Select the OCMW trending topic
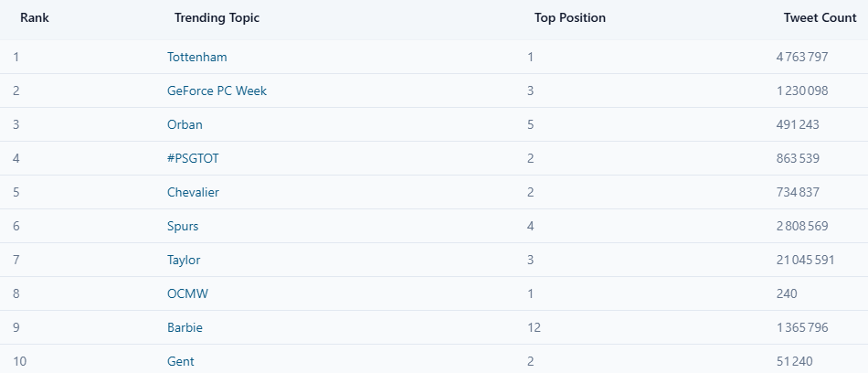The height and width of the screenshot is (373, 868). click(185, 293)
